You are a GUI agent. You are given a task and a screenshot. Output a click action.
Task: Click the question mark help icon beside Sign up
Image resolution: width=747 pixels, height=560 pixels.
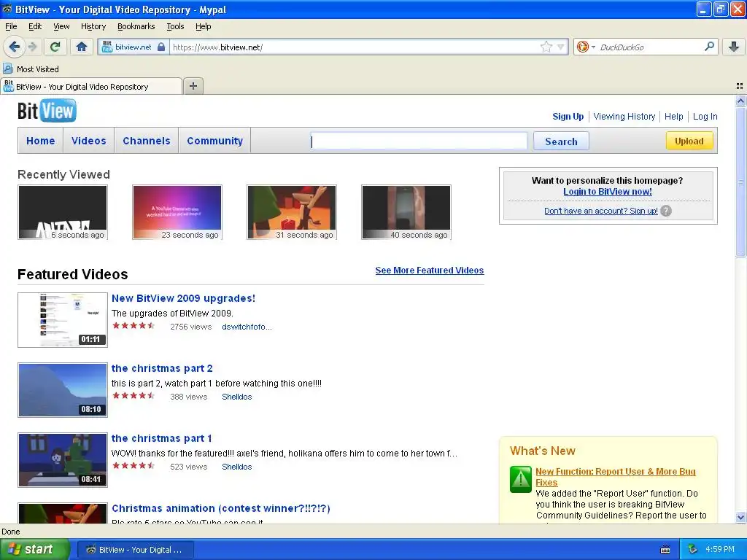[666, 211]
